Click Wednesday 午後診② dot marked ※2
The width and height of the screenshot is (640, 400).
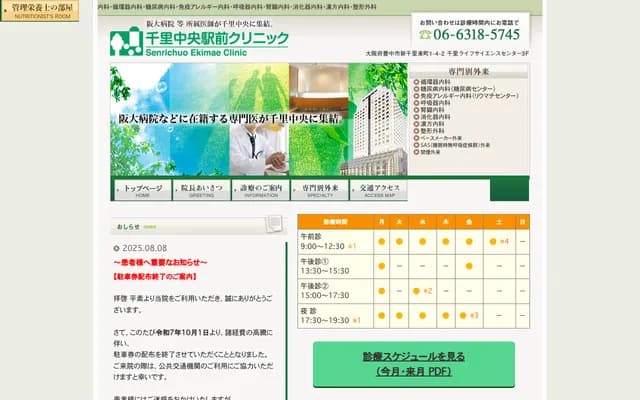tap(416, 291)
